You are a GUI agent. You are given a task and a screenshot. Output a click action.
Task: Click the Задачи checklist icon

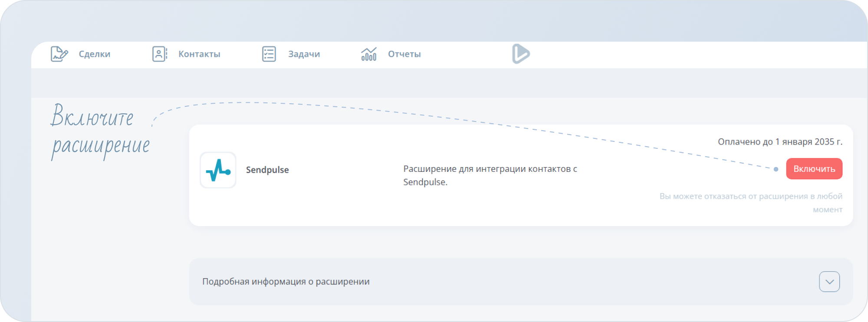269,54
